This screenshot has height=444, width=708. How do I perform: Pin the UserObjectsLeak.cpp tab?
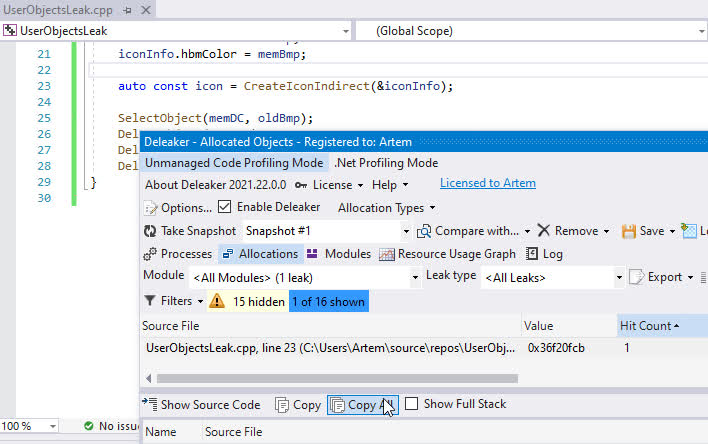click(x=128, y=10)
